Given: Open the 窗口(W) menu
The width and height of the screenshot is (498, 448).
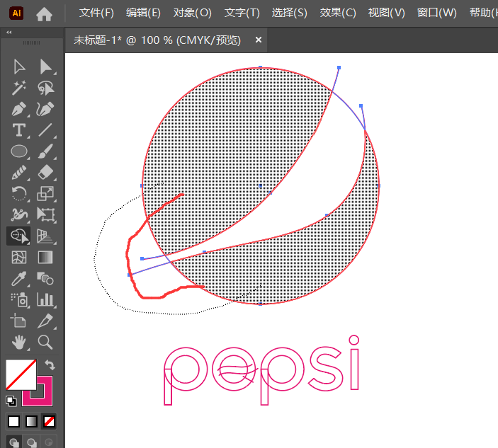Looking at the screenshot, I should (436, 13).
